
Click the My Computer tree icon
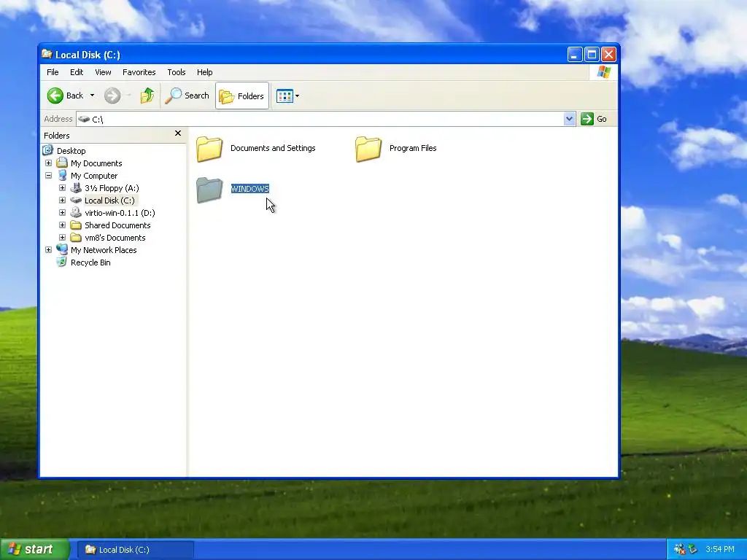(62, 175)
